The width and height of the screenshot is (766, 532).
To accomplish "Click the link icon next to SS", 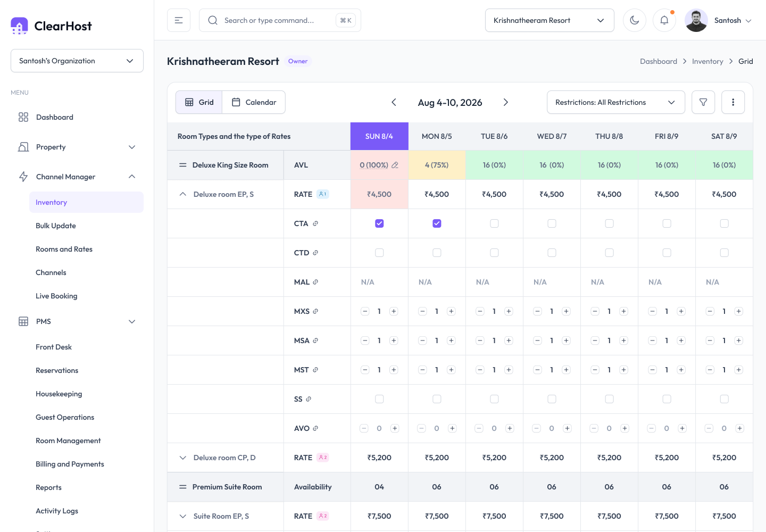I will coord(309,399).
